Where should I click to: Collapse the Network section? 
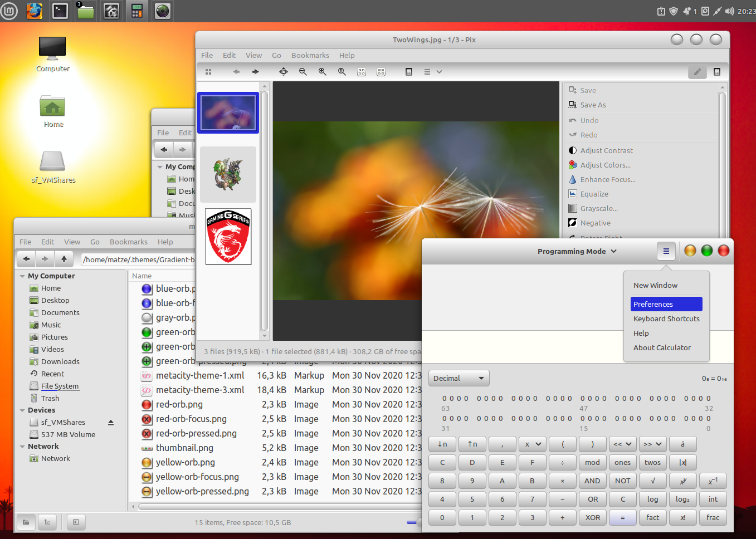pos(22,447)
